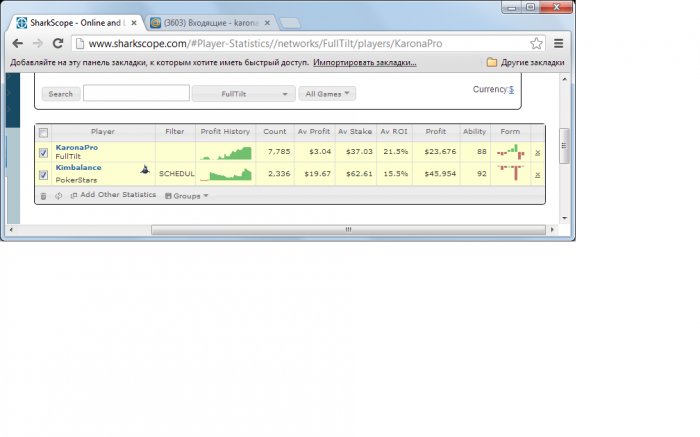This screenshot has height=437, width=700.
Task: Click the 21.5% Av ROI value
Action: [x=396, y=152]
